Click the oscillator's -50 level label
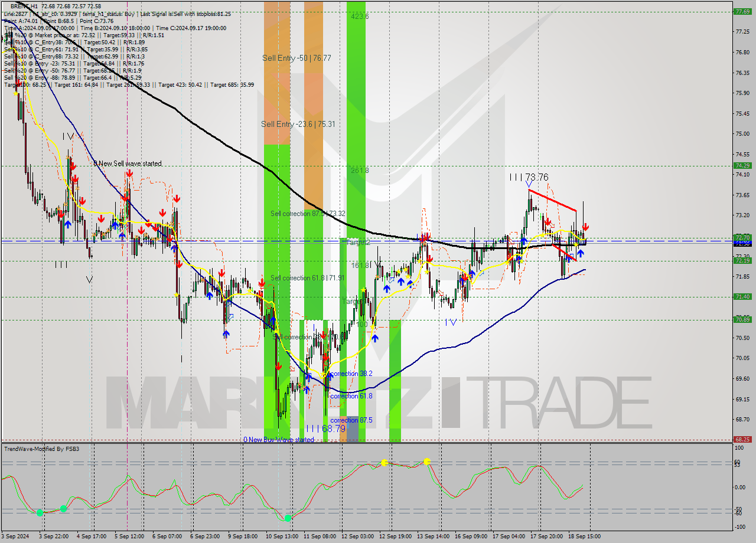 [x=739, y=509]
